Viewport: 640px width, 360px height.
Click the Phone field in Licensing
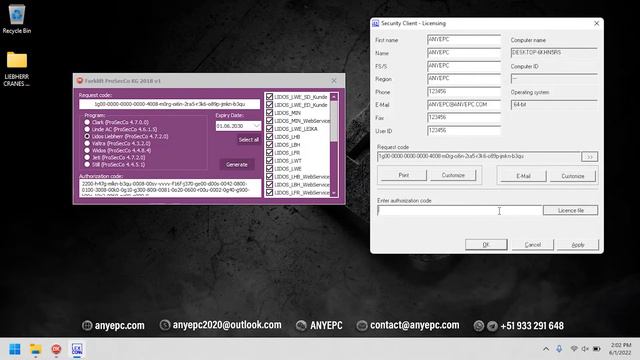tap(464, 91)
